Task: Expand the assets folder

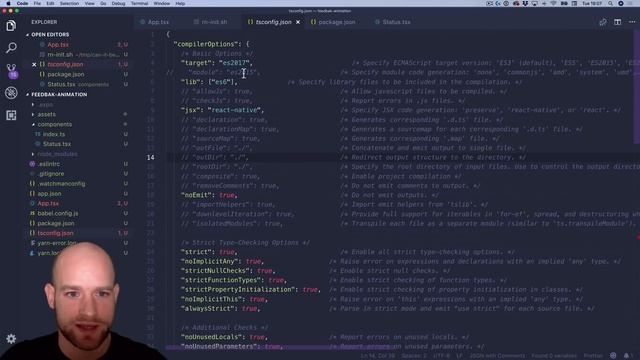Action: [x=47, y=115]
